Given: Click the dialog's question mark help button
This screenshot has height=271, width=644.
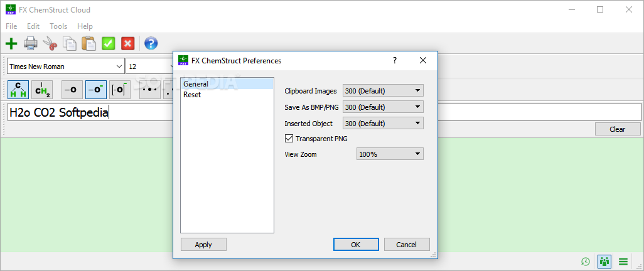Looking at the screenshot, I should pos(395,60).
